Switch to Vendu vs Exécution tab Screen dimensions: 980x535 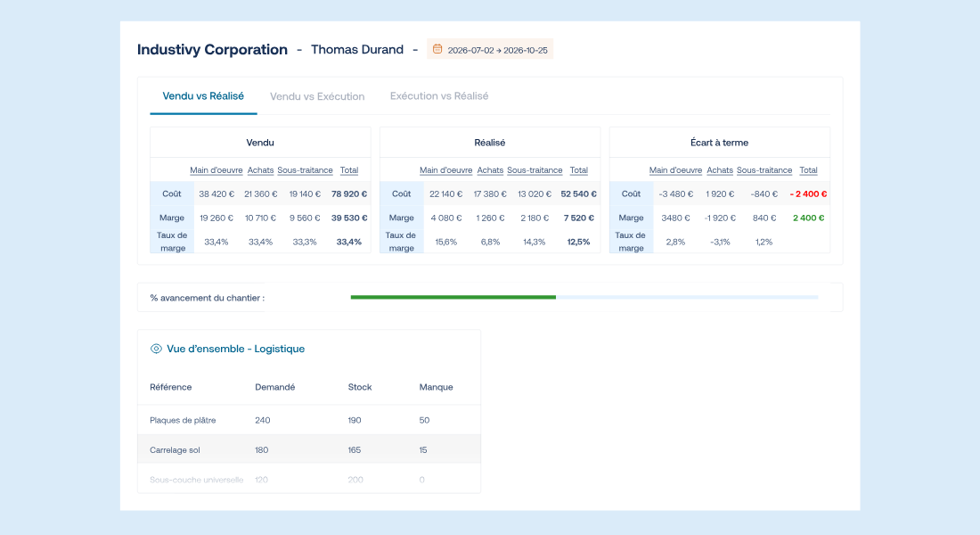tap(317, 96)
